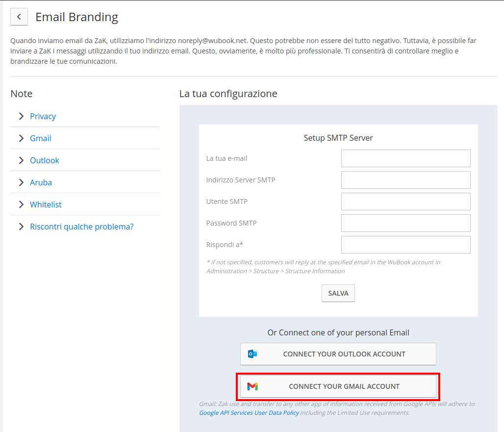Expand the Outlook note chevron
The height and width of the screenshot is (432, 504).
21,160
